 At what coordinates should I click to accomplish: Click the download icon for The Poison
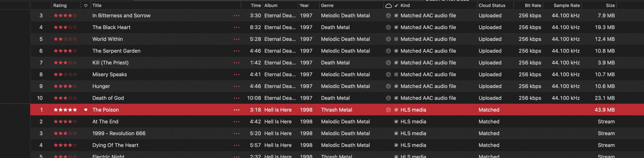(388, 110)
